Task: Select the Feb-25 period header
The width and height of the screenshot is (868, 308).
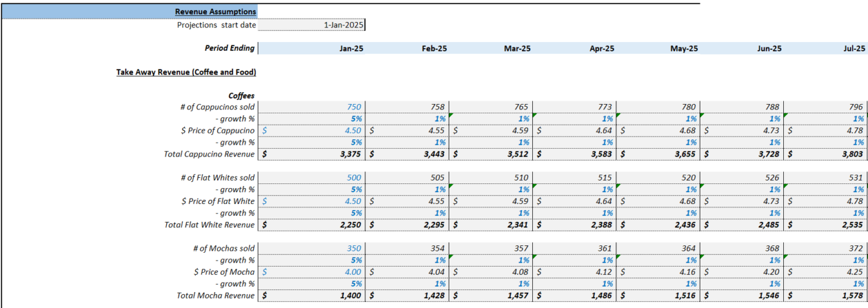Action: (435, 49)
